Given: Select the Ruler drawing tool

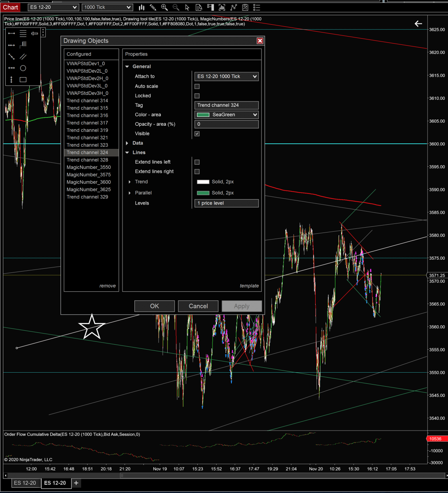Looking at the screenshot, I should tap(35, 33).
